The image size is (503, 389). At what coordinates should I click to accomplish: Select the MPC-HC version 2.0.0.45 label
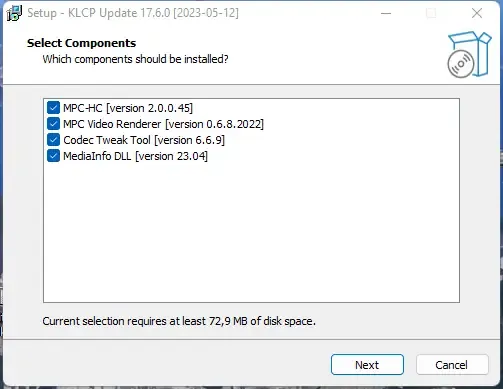pyautogui.click(x=128, y=108)
